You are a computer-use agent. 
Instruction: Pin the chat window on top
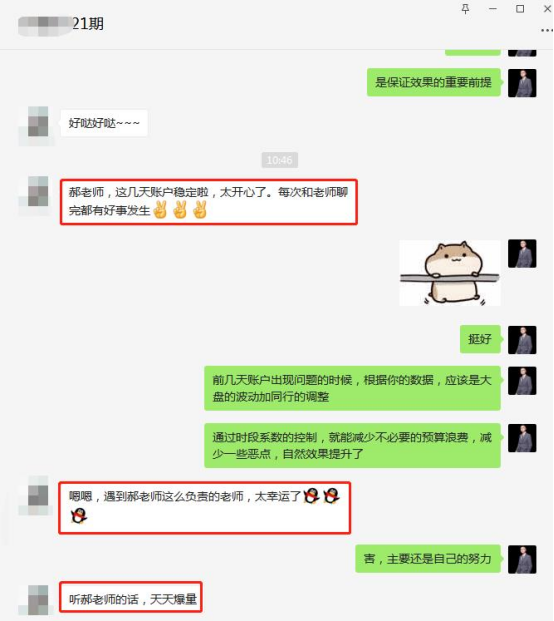(x=465, y=9)
